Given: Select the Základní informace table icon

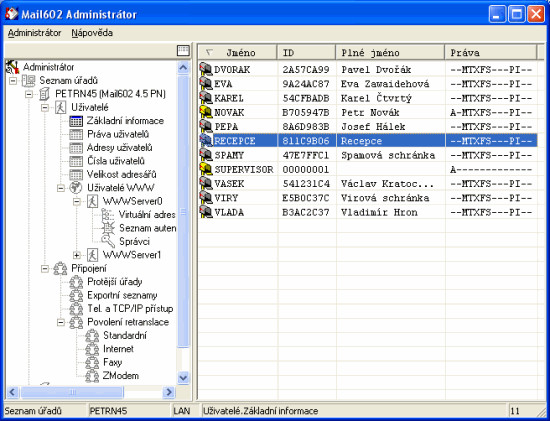Looking at the screenshot, I should tap(76, 121).
